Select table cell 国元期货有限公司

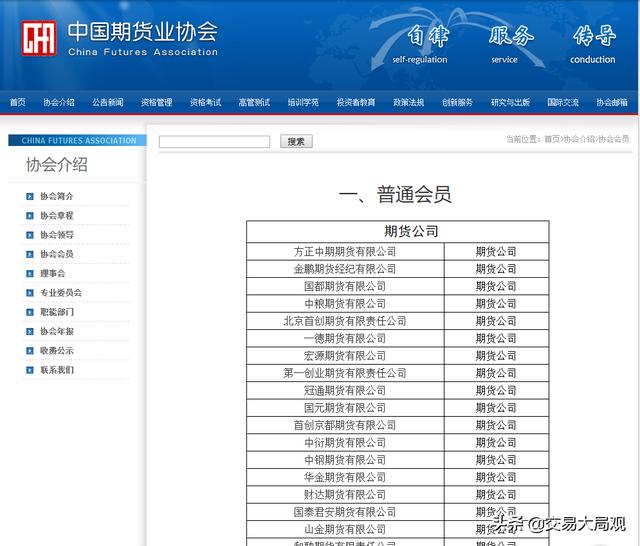tap(345, 408)
